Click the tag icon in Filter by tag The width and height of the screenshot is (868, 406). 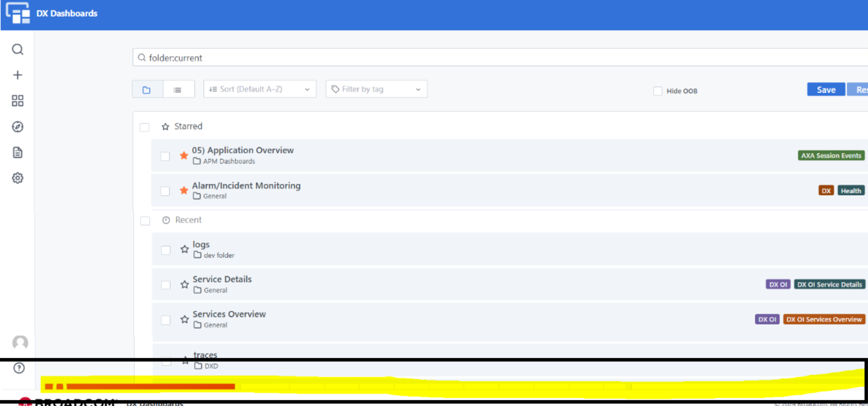click(x=336, y=89)
